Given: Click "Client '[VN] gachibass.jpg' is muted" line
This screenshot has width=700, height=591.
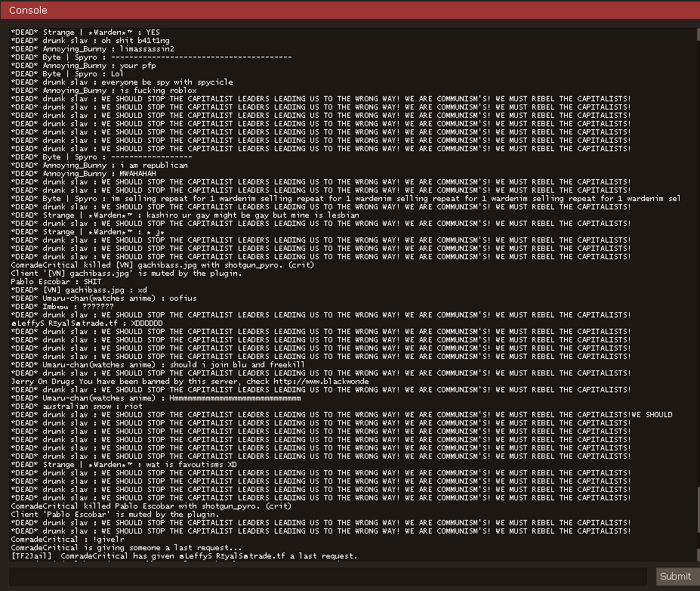Looking at the screenshot, I should [x=126, y=274].
